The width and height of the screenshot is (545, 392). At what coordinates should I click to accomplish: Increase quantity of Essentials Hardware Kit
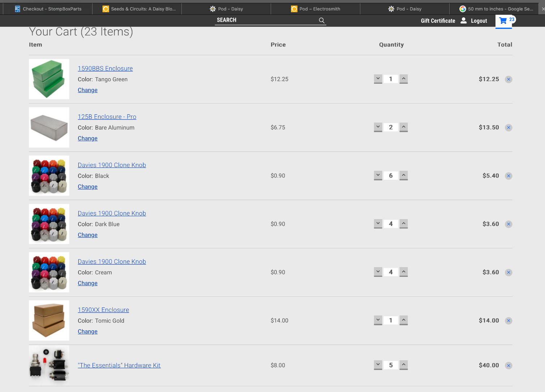[x=404, y=365]
